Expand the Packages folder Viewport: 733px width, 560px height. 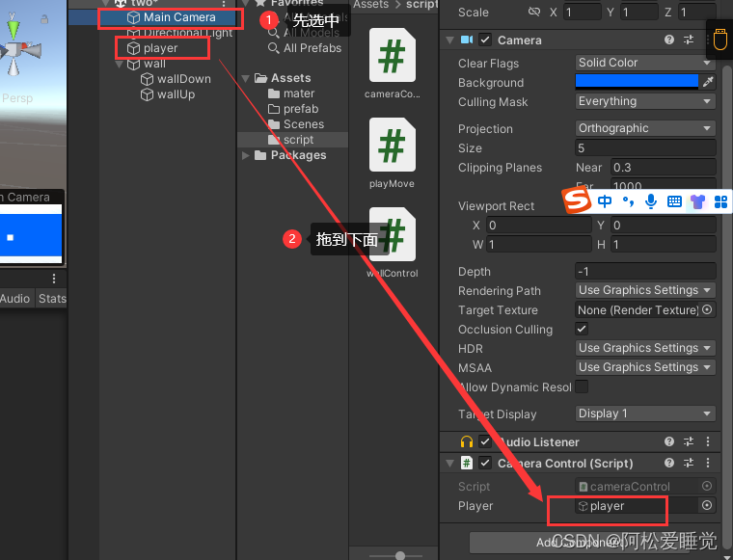click(245, 155)
